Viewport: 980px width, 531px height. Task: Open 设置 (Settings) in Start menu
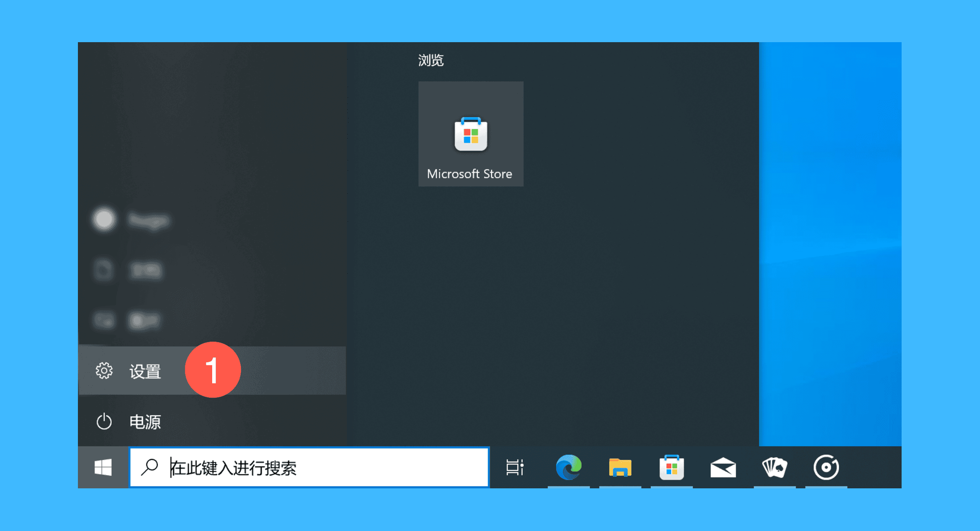212,371
